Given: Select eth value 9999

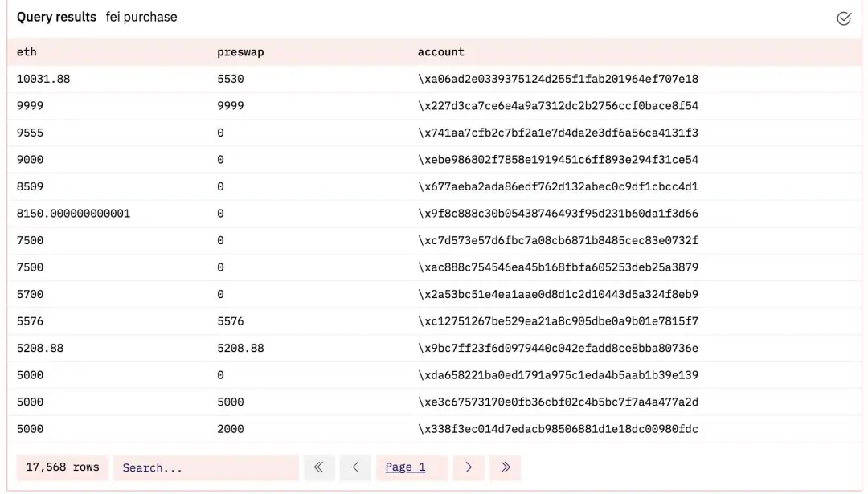Looking at the screenshot, I should click(30, 106).
